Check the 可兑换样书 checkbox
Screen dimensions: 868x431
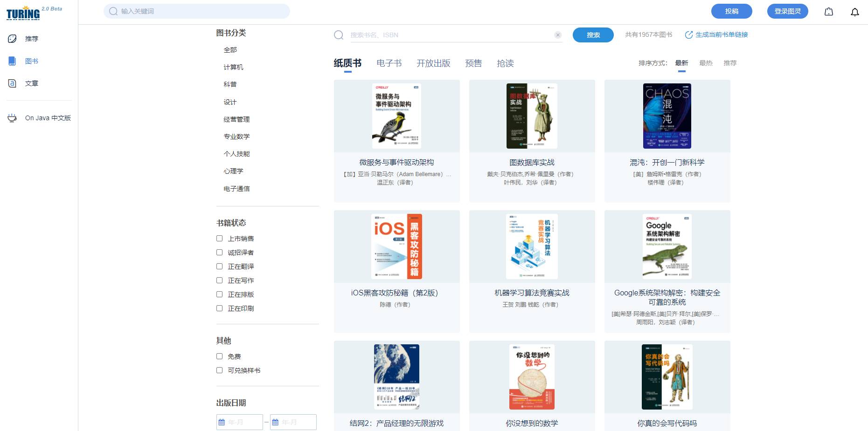(x=219, y=370)
